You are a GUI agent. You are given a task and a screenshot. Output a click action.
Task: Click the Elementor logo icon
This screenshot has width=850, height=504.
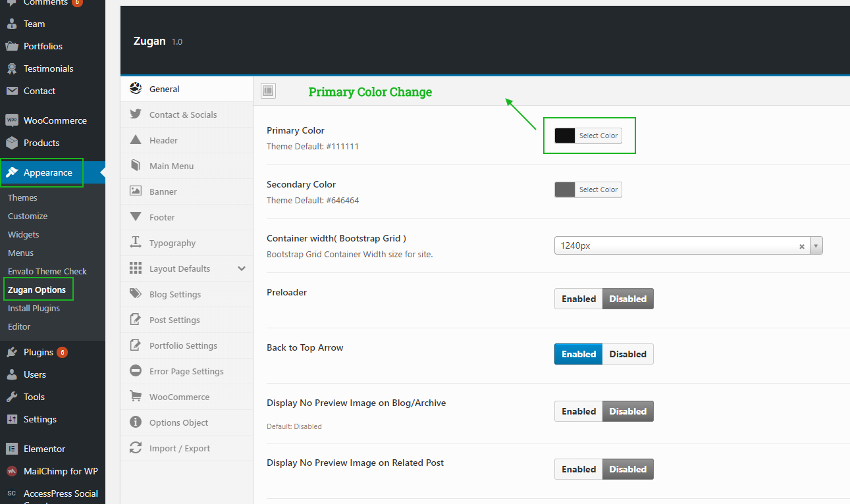(12, 449)
